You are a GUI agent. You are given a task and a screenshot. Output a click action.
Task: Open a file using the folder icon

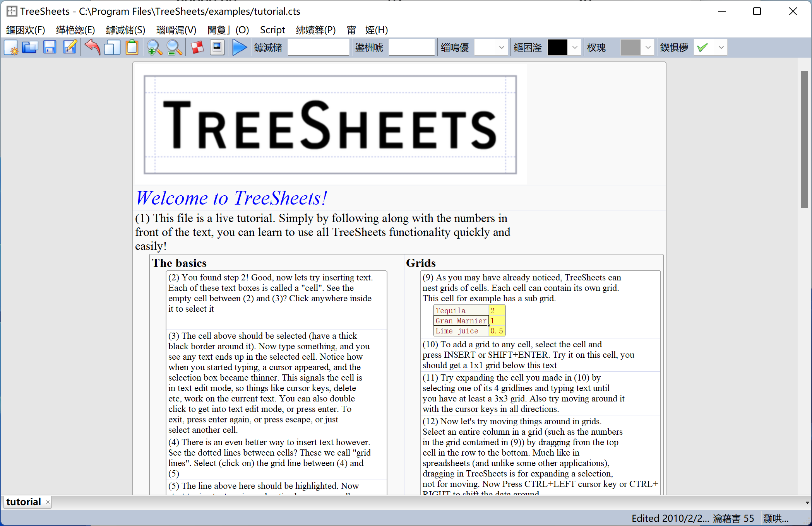point(30,48)
